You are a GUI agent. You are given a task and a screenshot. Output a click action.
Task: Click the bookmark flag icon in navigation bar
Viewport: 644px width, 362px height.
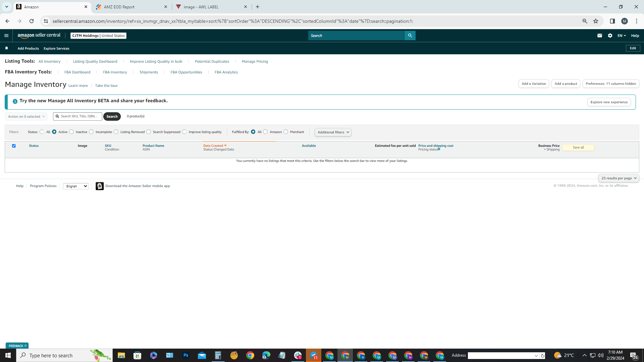[6, 48]
